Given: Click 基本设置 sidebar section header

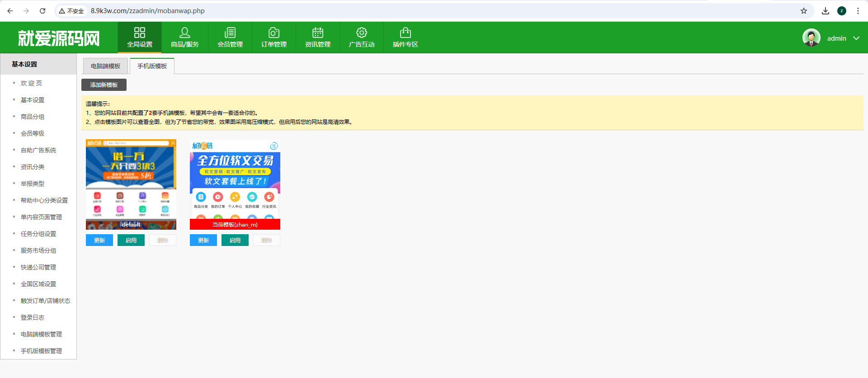Looking at the screenshot, I should coord(38,64).
